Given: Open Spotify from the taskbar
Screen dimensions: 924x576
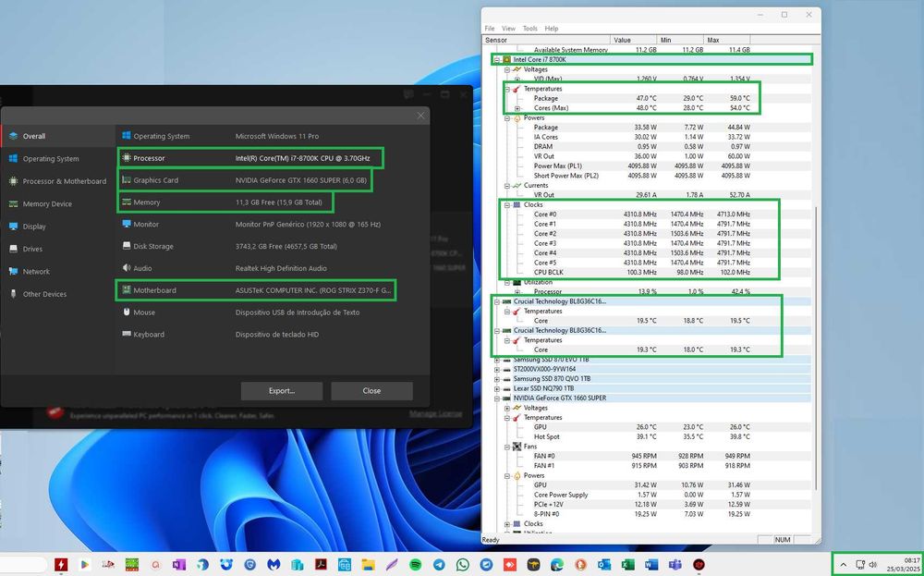Looking at the screenshot, I should pos(415,565).
